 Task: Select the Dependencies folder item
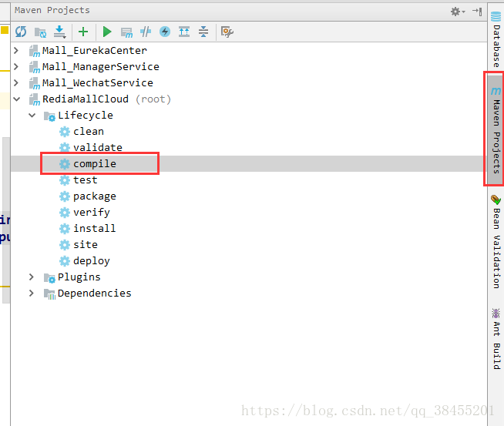click(x=95, y=293)
